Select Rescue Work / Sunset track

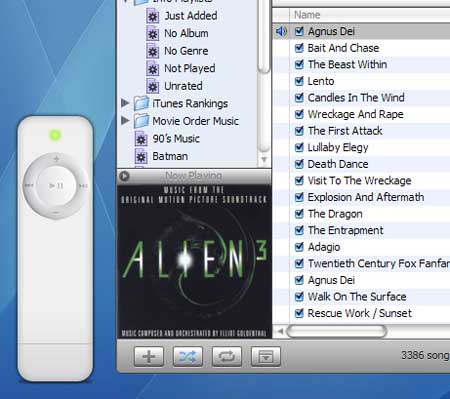click(359, 313)
